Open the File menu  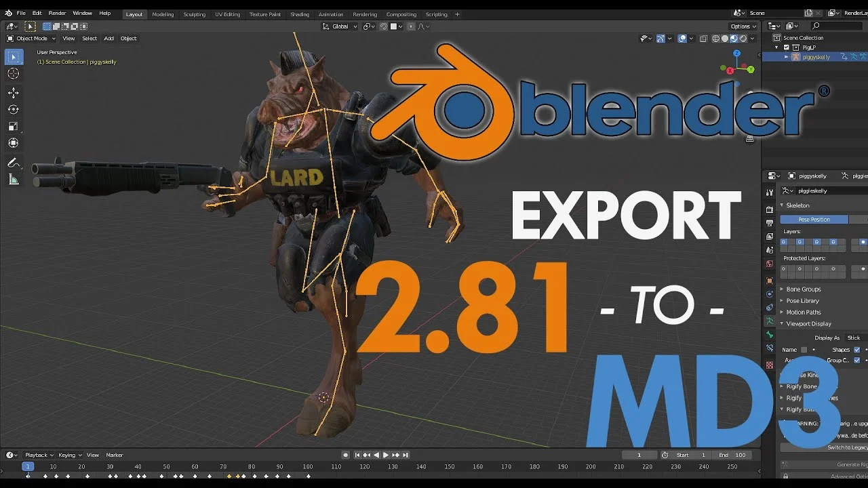click(x=21, y=14)
